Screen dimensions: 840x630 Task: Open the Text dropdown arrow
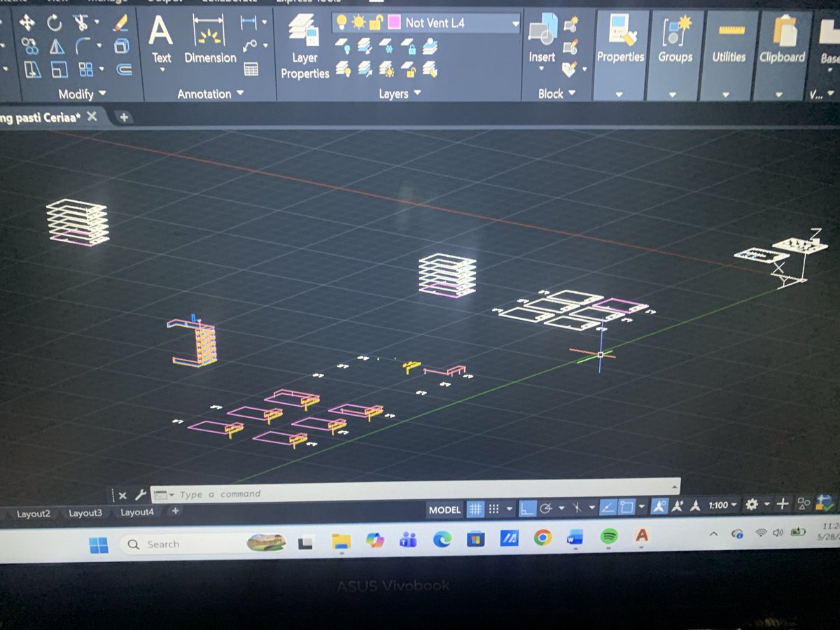162,70
